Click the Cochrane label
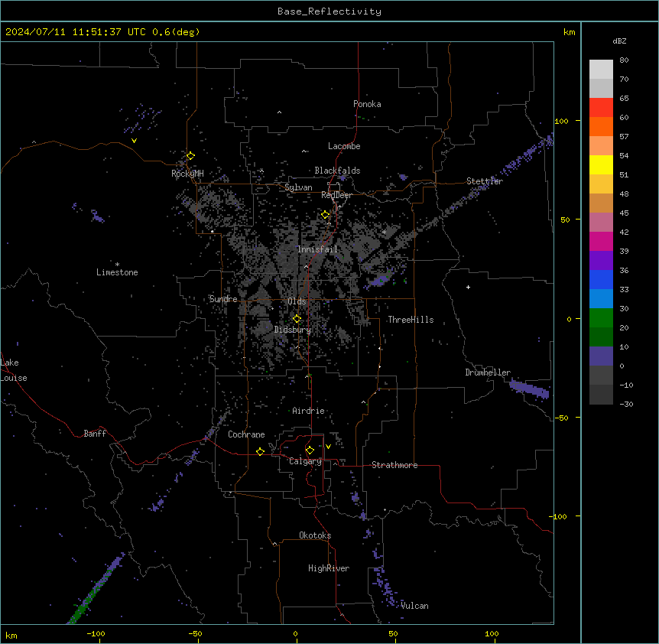Viewport: 659px width, 644px height. [x=246, y=434]
